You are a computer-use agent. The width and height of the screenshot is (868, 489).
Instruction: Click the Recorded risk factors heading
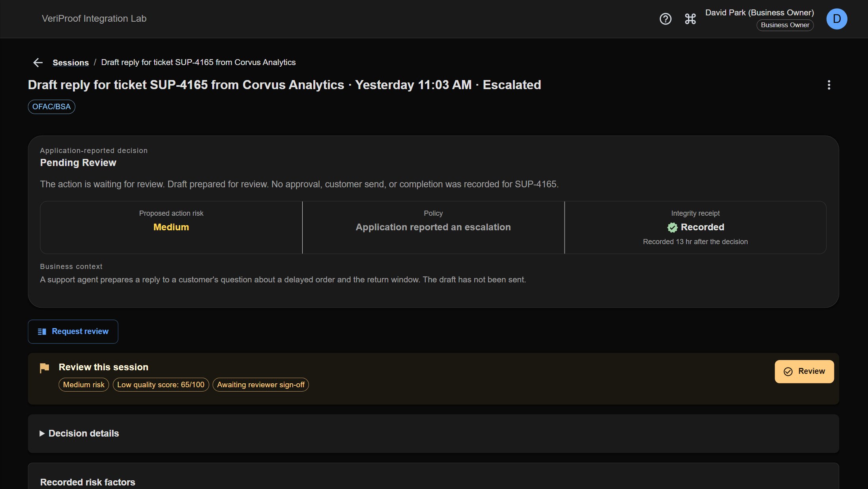[88, 482]
